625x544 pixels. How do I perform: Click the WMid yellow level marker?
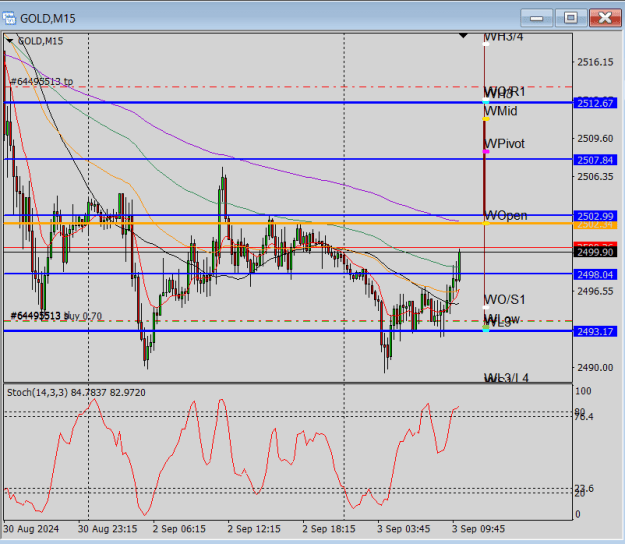(486, 119)
